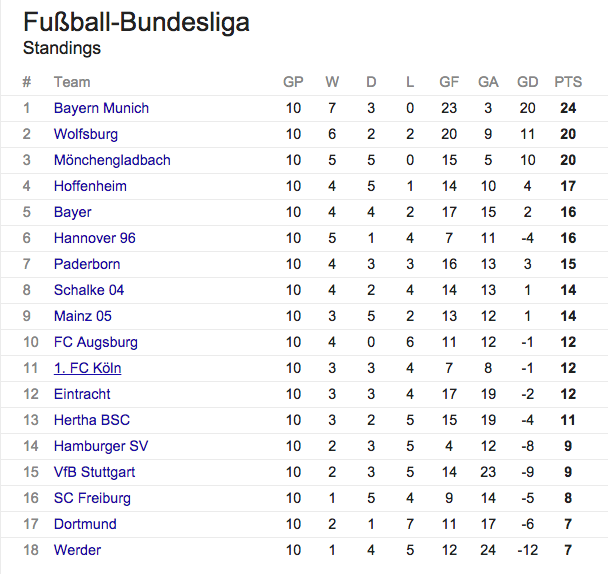608x574 pixels.
Task: Select the FC Augsburg link
Action: [x=96, y=342]
